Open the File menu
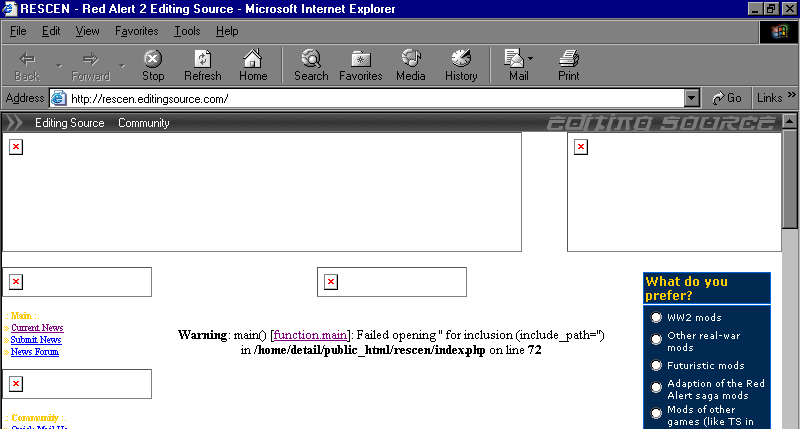The width and height of the screenshot is (800, 429). click(x=18, y=31)
